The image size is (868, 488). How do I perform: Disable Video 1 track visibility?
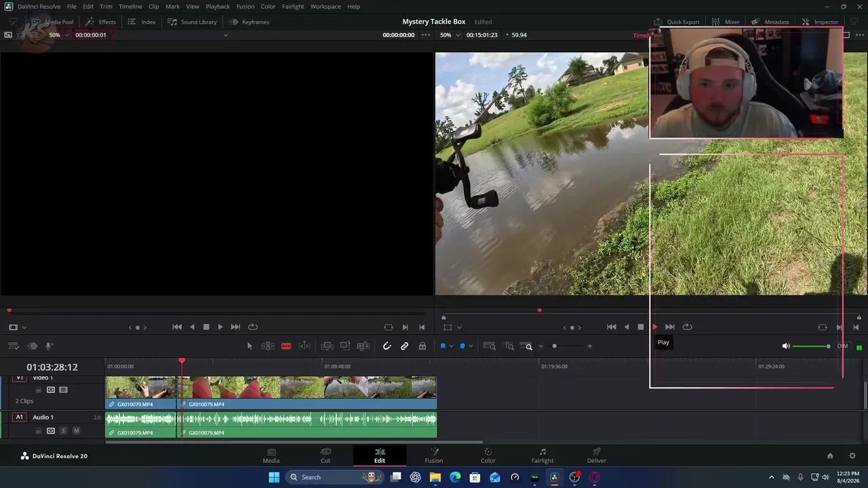point(63,390)
